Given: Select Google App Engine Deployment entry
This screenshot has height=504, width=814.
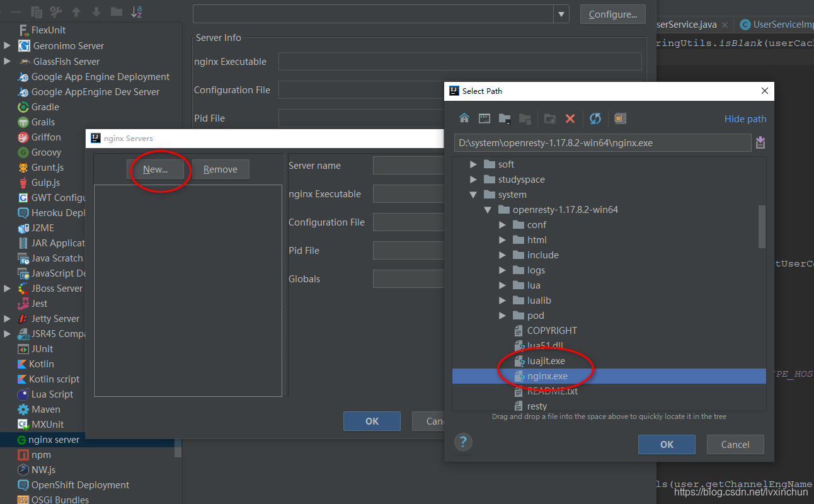Looking at the screenshot, I should (93, 77).
